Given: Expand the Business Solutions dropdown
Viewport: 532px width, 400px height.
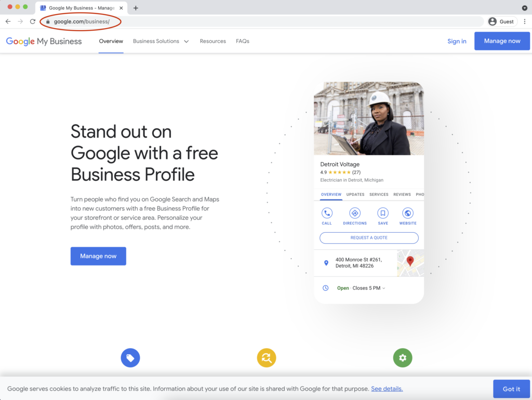Looking at the screenshot, I should tap(161, 41).
